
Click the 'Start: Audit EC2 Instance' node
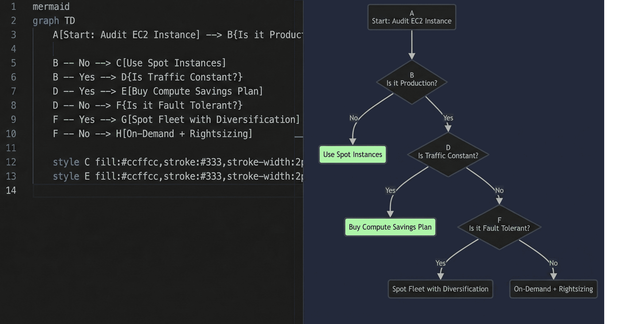[x=412, y=17]
